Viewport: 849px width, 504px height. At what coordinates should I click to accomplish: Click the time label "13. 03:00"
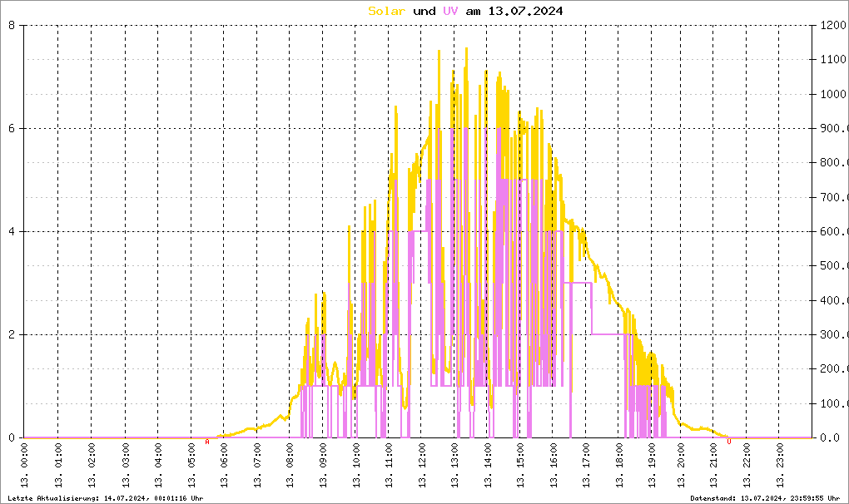point(125,465)
